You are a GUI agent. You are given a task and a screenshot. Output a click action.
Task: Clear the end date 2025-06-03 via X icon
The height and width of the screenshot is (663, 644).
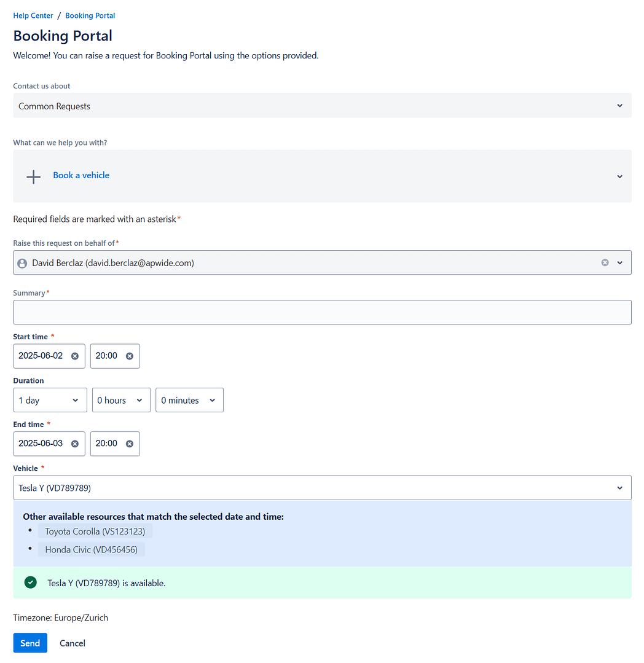tap(75, 443)
